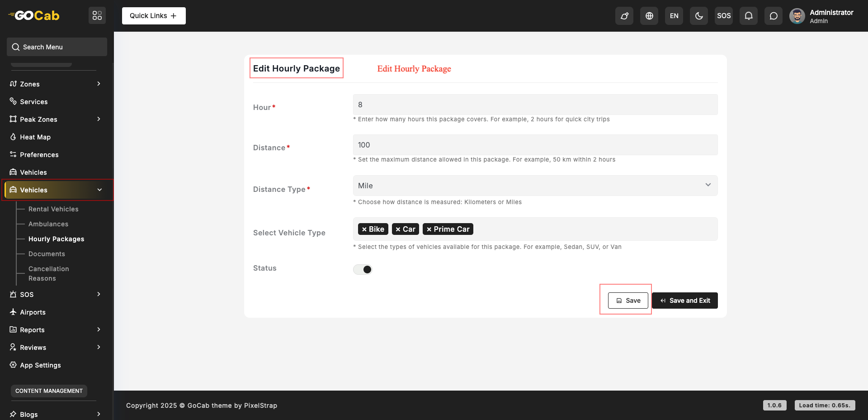Expand the Zones sidebar menu
Image resolution: width=868 pixels, height=420 pixels.
[54, 84]
